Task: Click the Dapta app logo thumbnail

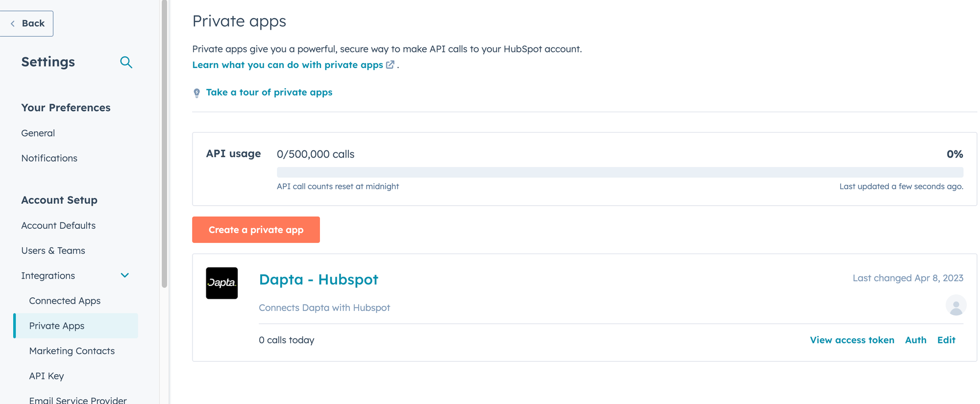Action: coord(221,283)
